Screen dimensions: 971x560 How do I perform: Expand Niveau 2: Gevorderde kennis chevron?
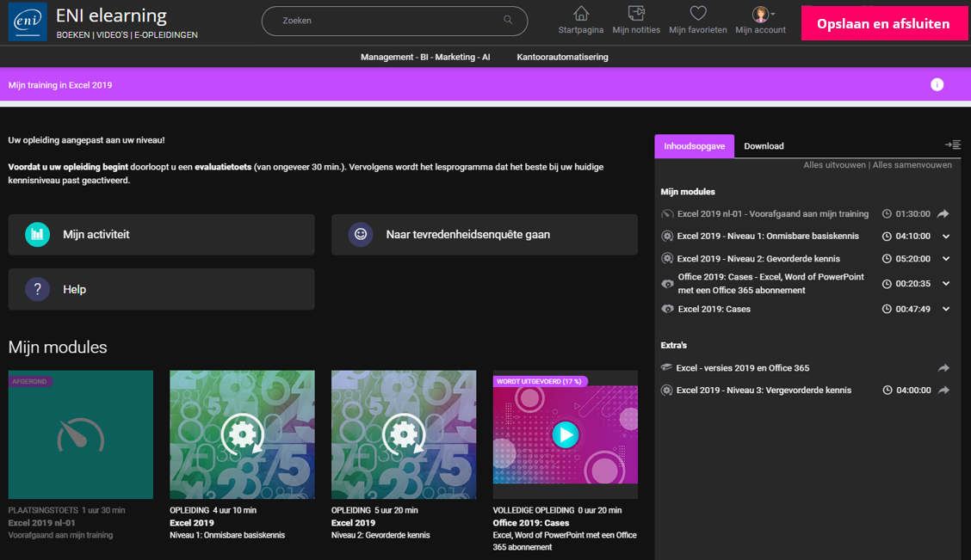(946, 259)
